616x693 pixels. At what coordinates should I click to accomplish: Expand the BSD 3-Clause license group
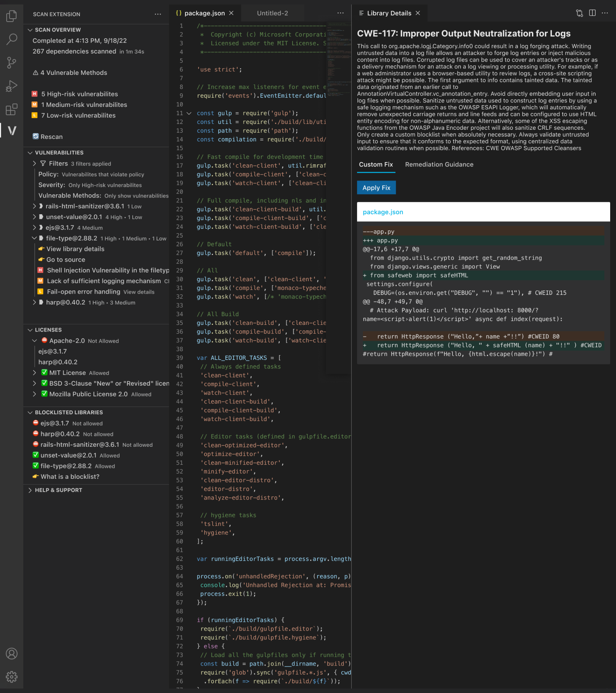[35, 383]
